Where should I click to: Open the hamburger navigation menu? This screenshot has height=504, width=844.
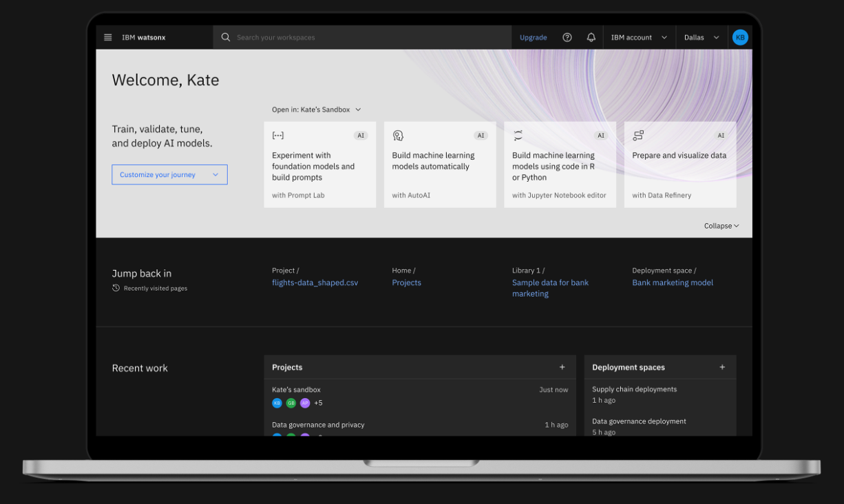[108, 38]
